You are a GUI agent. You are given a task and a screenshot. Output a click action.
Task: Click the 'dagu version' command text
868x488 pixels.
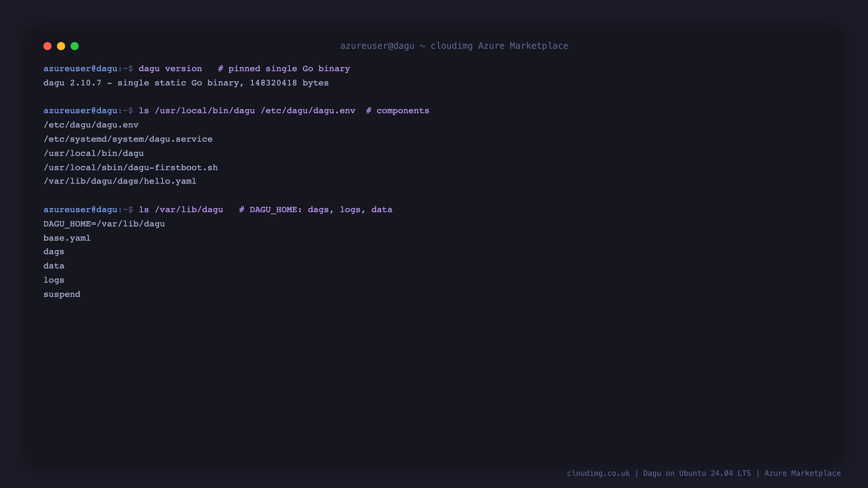click(170, 68)
